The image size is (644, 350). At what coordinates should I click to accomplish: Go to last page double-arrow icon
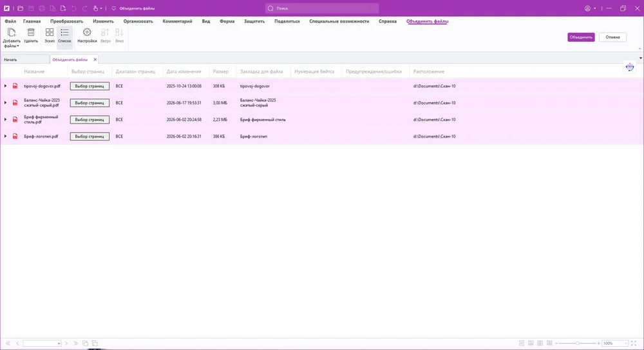pyautogui.click(x=75, y=343)
